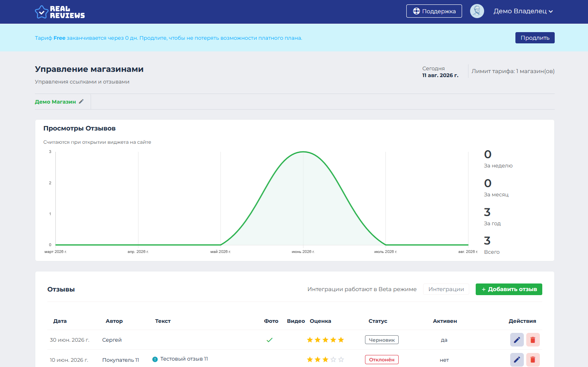Click info icon beside Тестовый отзыв 11

point(155,359)
